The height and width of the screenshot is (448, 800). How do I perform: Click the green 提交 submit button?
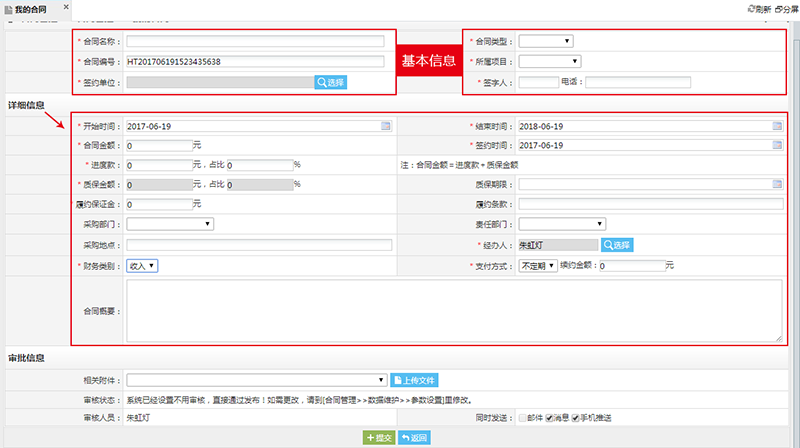point(378,438)
